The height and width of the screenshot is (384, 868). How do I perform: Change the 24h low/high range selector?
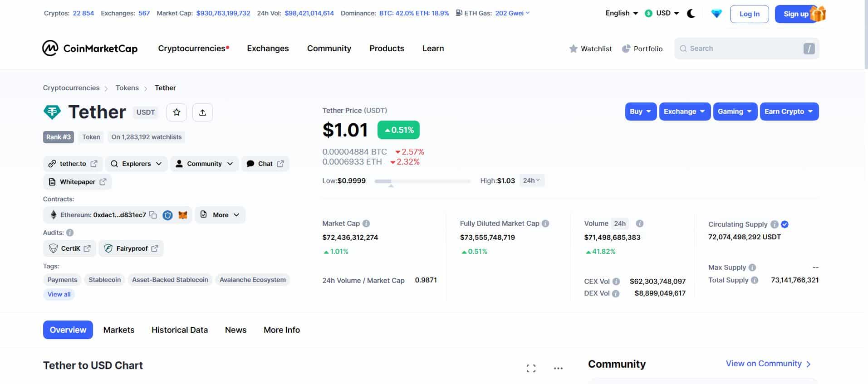(532, 180)
